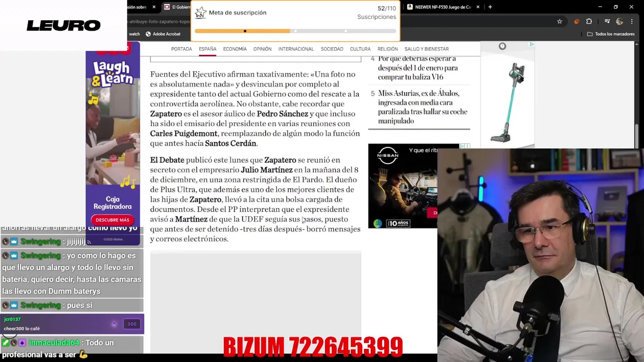Viewport: 644px width, 362px height.
Task: Click the DESCUBRE MÁS ad button
Action: 113,220
